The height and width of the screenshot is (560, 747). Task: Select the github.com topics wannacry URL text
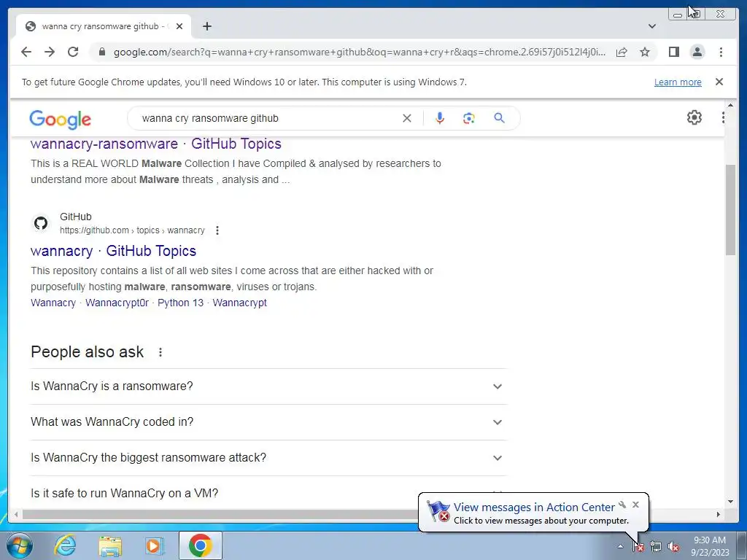[x=132, y=230]
